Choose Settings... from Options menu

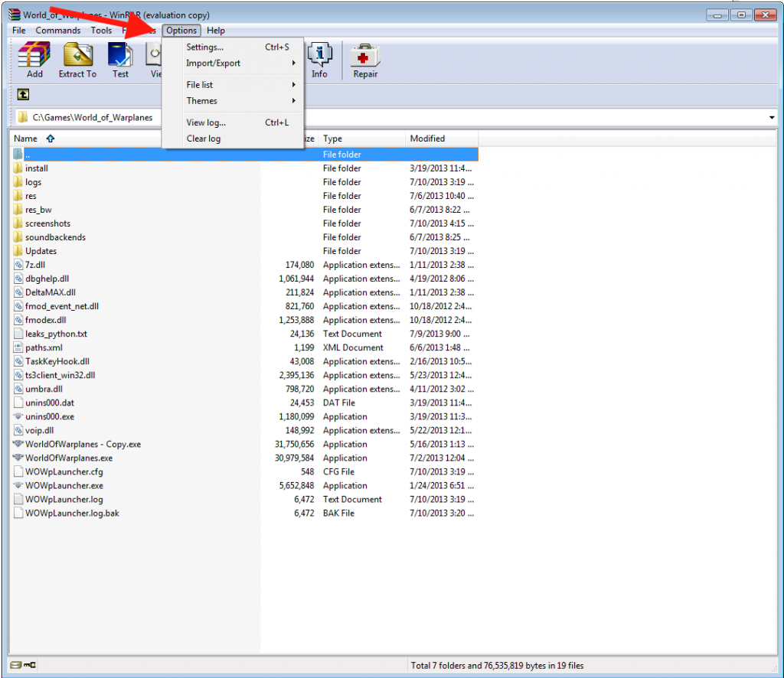(234, 47)
